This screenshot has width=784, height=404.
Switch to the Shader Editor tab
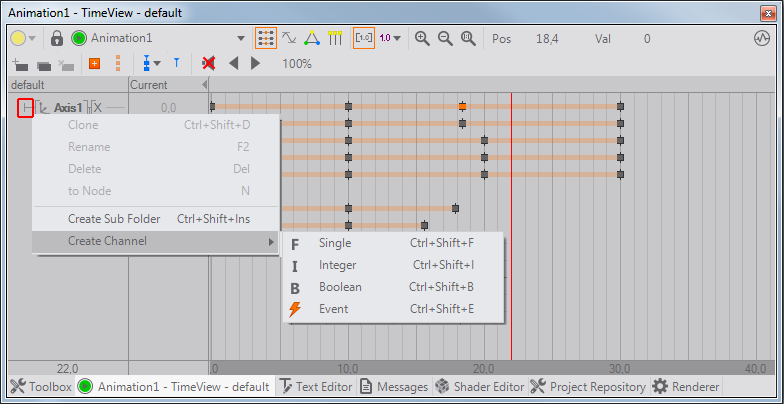pos(480,386)
